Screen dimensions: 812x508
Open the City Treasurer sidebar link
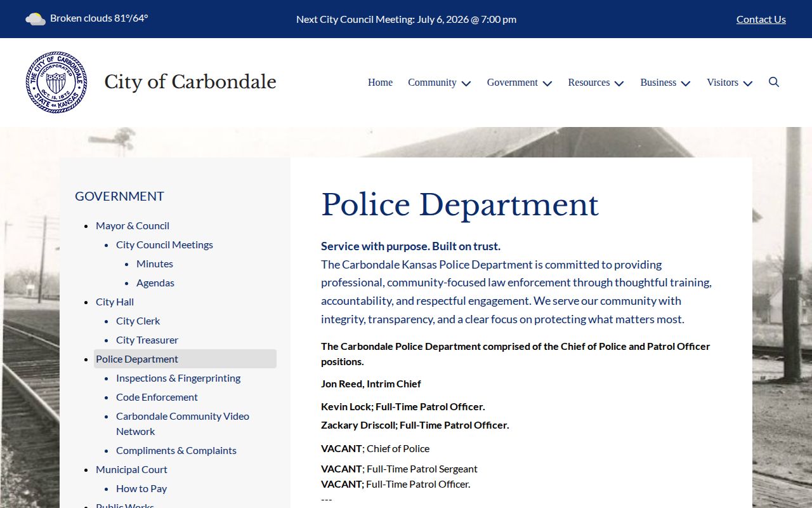[147, 340]
